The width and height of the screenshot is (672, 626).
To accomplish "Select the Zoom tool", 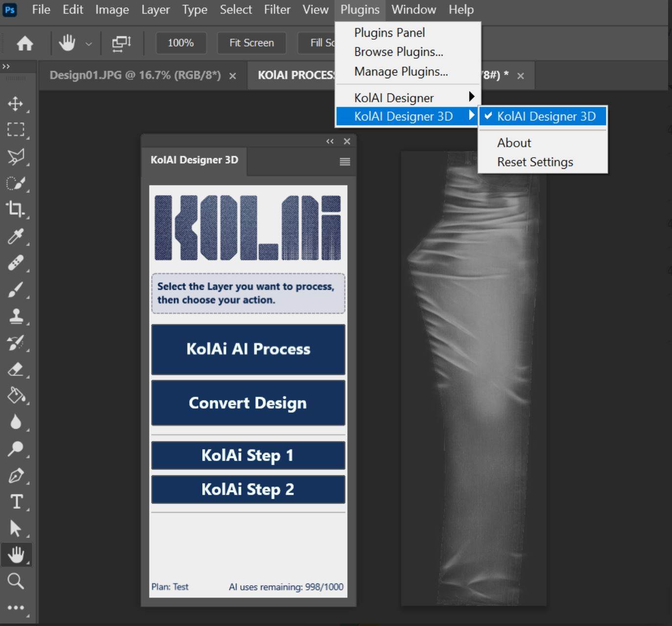I will click(17, 581).
